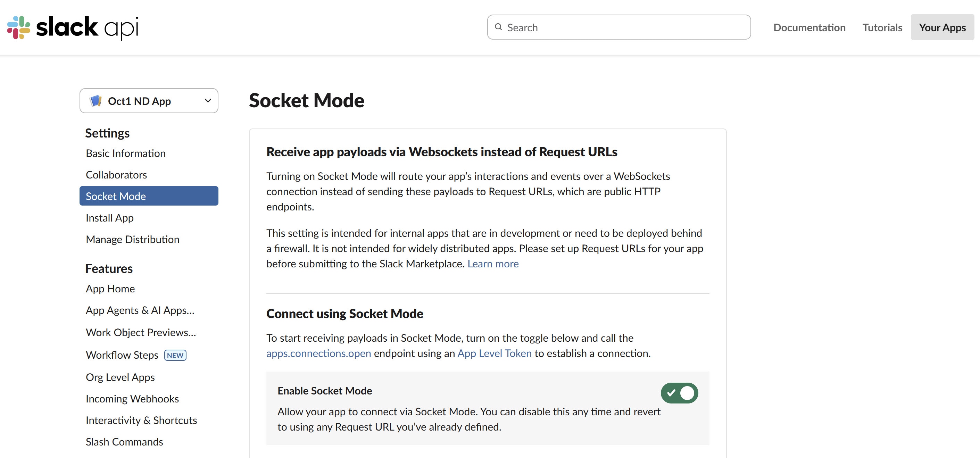Open Basic Information settings
Image resolution: width=980 pixels, height=458 pixels.
tap(126, 153)
